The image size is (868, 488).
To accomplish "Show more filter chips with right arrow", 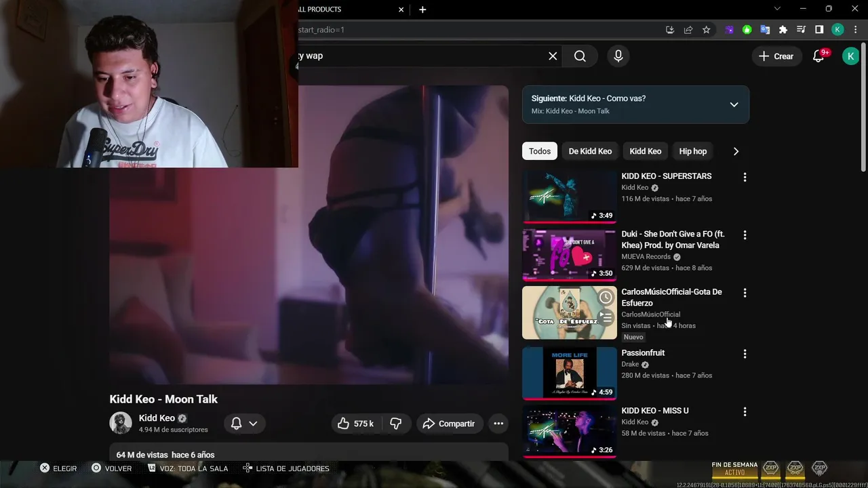I will pyautogui.click(x=736, y=151).
